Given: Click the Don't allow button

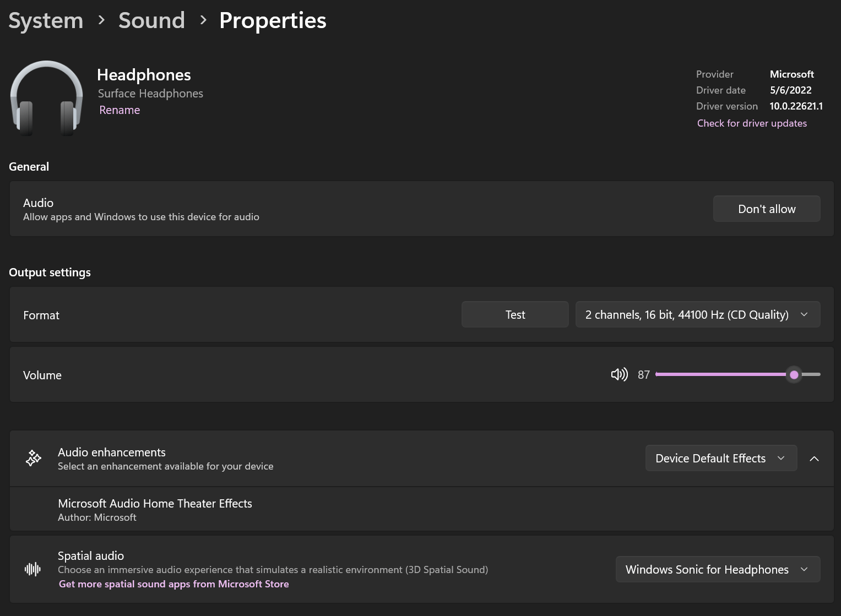Looking at the screenshot, I should [x=767, y=209].
